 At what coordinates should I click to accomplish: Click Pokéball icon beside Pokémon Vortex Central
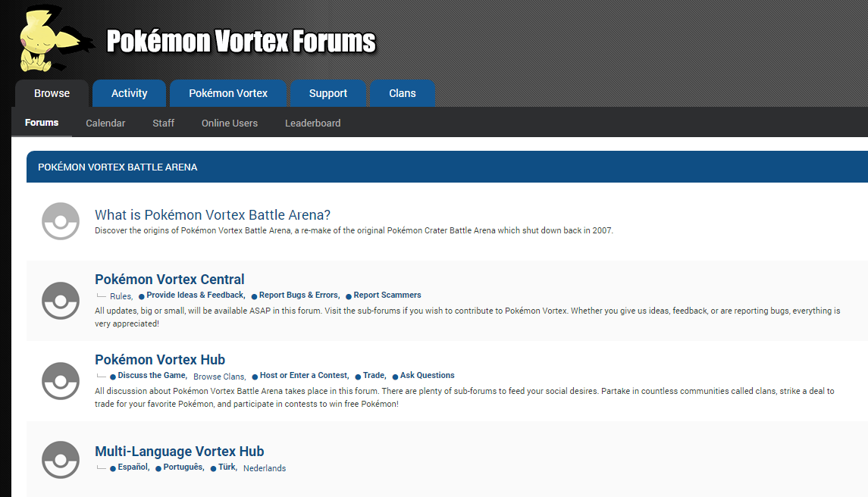click(61, 301)
